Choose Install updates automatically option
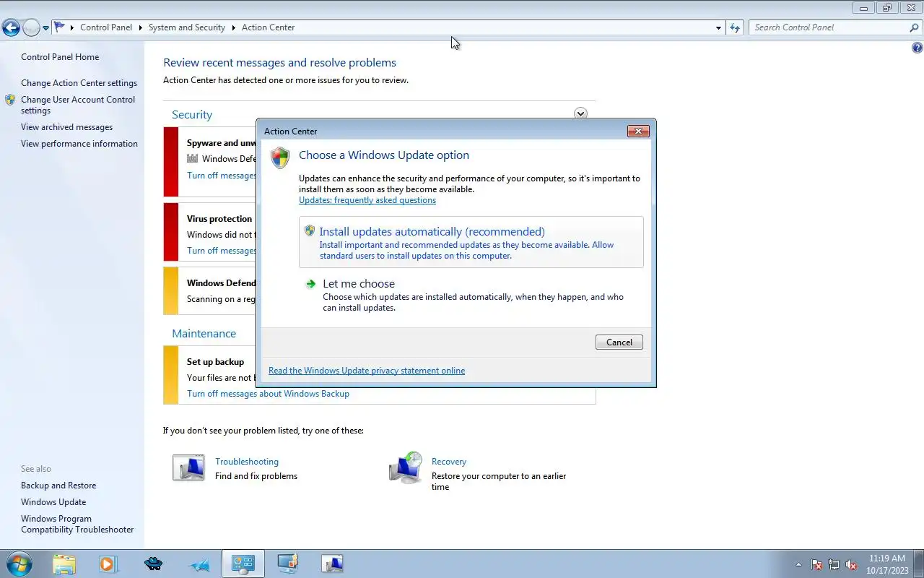Screen dimensions: 924x578 coord(471,242)
